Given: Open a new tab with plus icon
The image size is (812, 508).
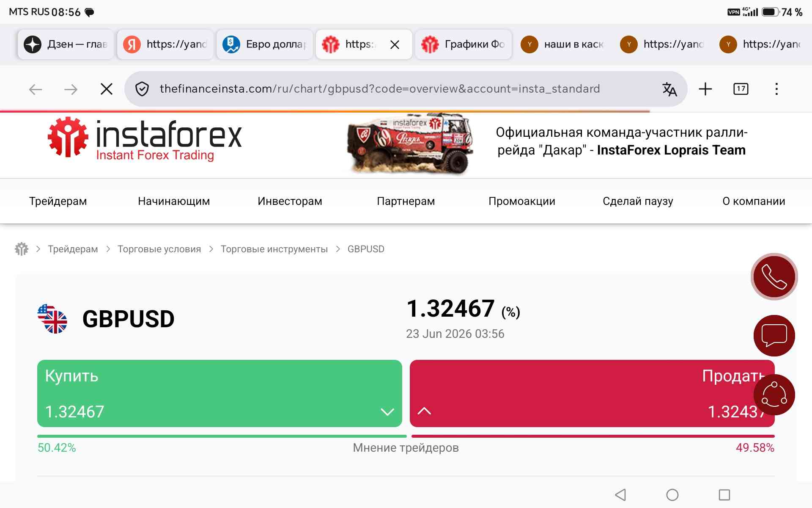Looking at the screenshot, I should (705, 89).
